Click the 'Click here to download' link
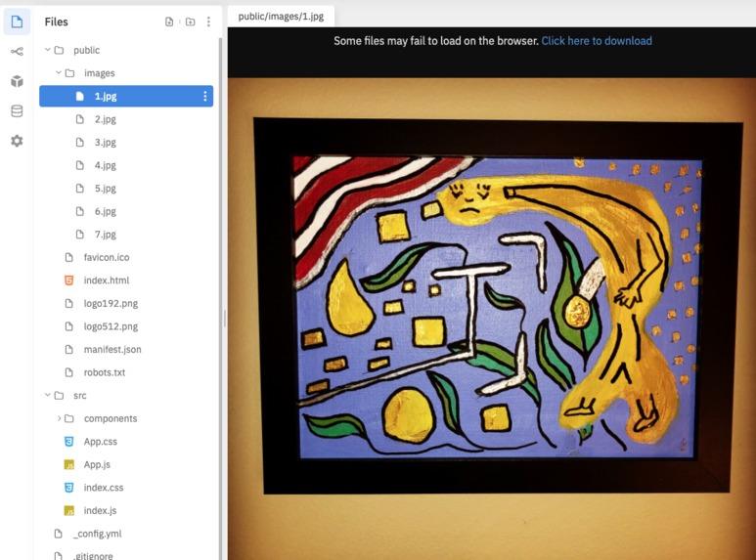 (597, 41)
